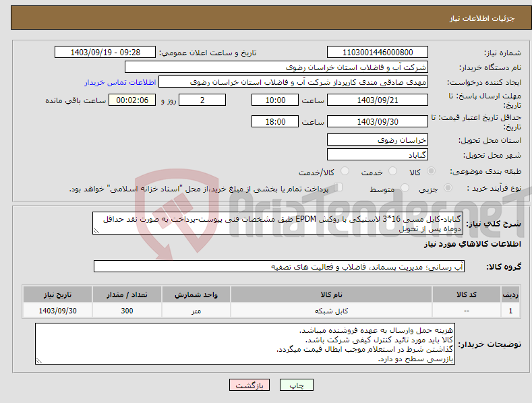The image size is (532, 403).
Task: Click the delivery province field خراسان رضوی
Action: pos(378,139)
